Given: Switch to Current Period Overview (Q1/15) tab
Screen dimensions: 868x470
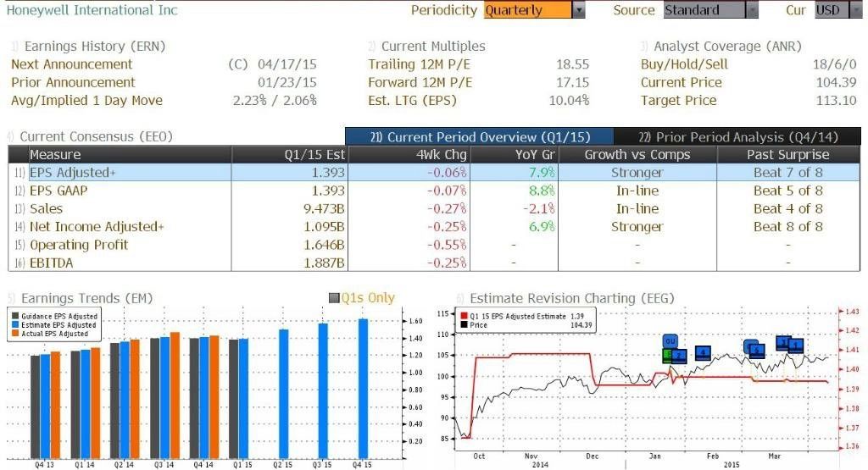Looking at the screenshot, I should coord(480,136).
